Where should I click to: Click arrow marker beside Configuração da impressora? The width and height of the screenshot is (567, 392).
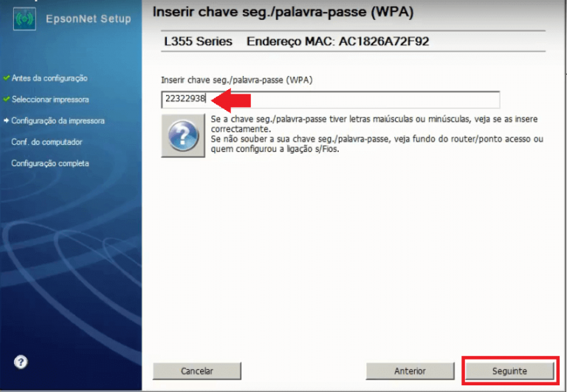(6, 120)
